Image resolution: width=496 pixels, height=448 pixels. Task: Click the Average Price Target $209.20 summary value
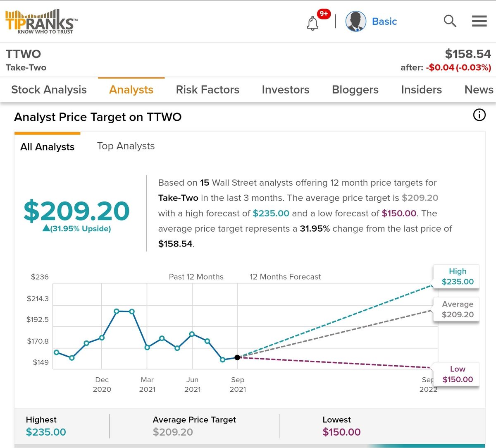coord(173,432)
